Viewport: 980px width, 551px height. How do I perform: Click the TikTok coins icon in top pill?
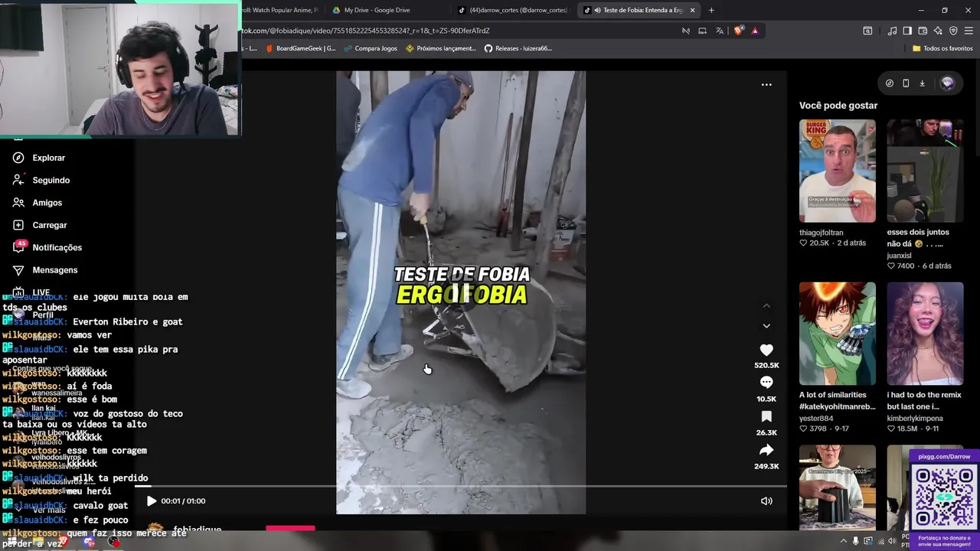click(889, 83)
